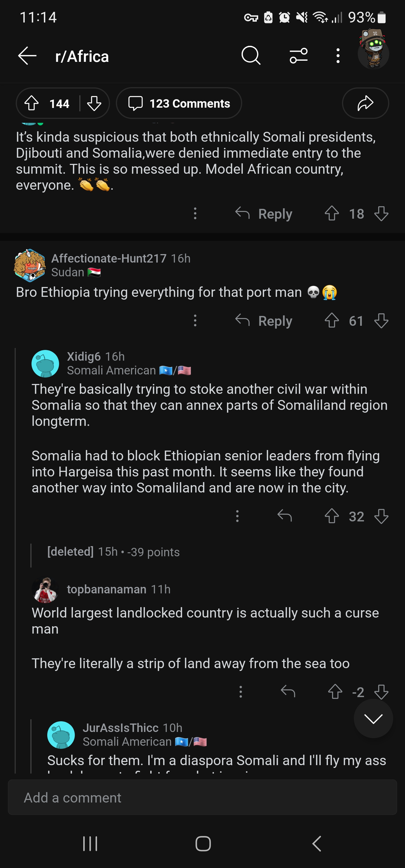405x868 pixels.
Task: Downvote the post with 144 points
Action: (x=94, y=103)
